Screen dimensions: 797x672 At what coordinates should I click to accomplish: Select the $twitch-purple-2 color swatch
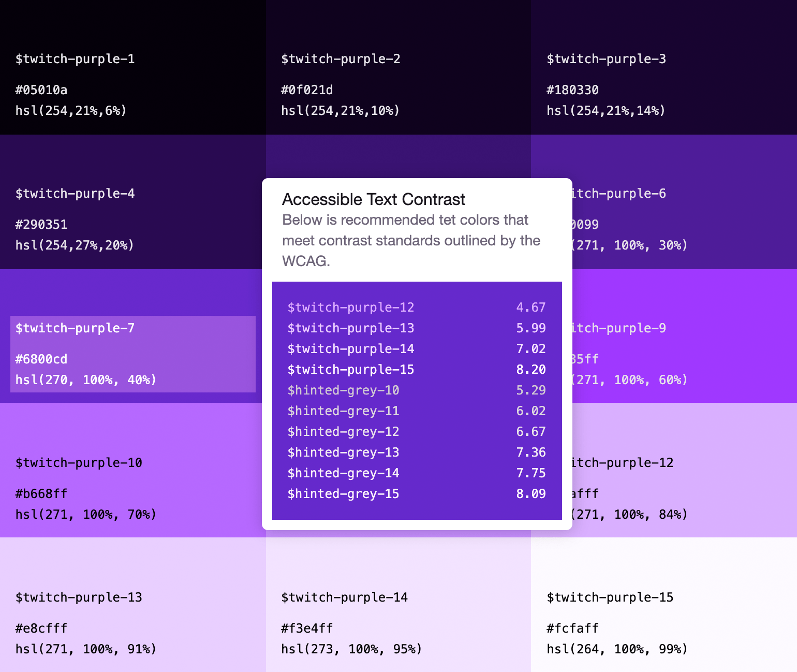[x=398, y=67]
